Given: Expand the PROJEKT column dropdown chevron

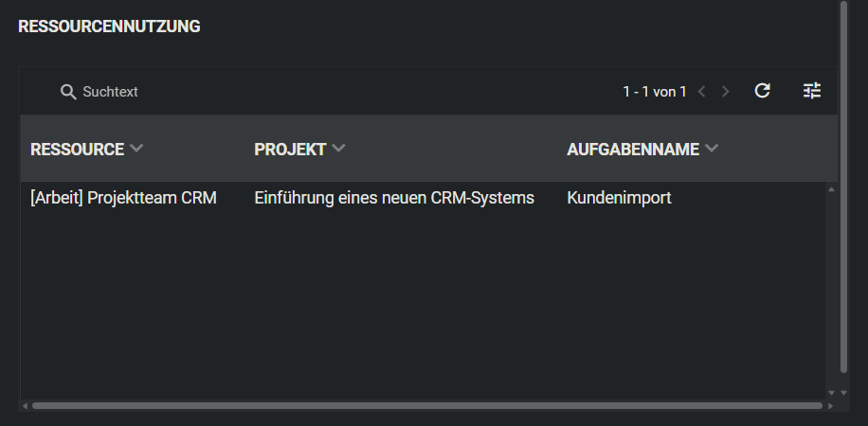Looking at the screenshot, I should (x=339, y=149).
